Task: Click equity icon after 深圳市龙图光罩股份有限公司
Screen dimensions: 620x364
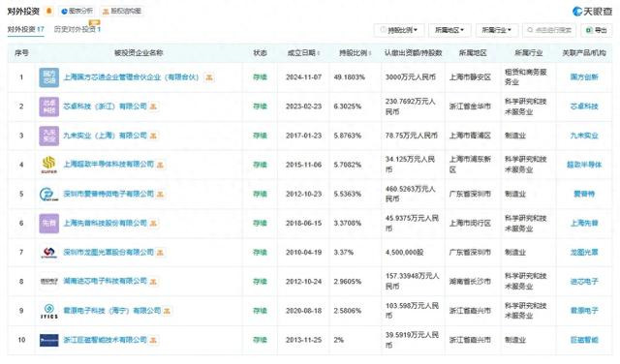Action: [x=160, y=253]
